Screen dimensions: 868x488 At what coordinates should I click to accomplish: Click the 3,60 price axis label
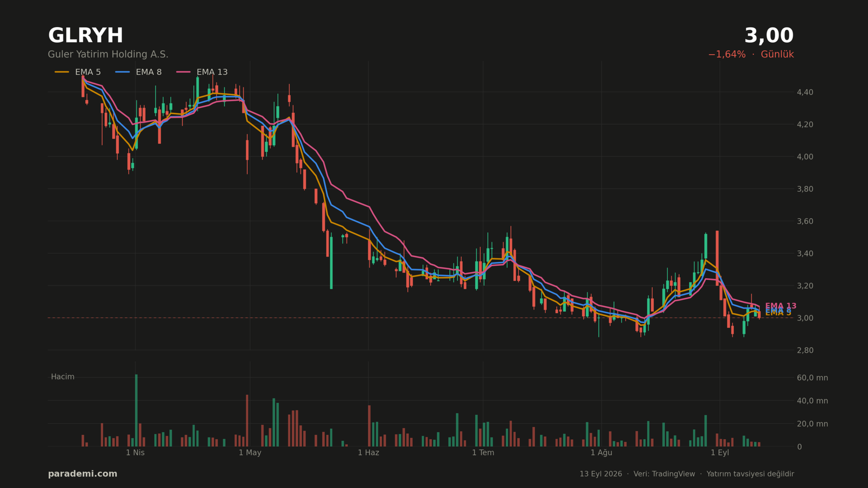click(x=805, y=221)
